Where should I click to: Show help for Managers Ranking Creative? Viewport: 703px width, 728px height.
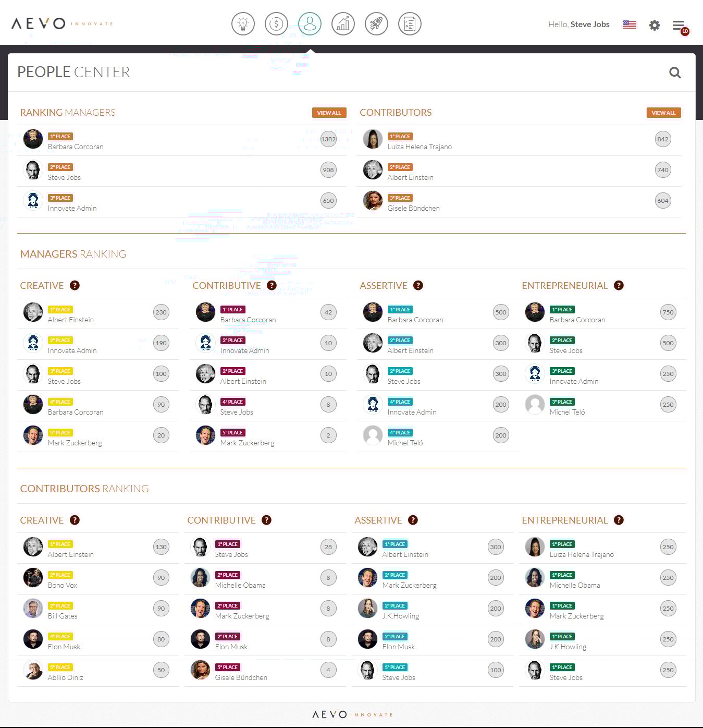[75, 285]
